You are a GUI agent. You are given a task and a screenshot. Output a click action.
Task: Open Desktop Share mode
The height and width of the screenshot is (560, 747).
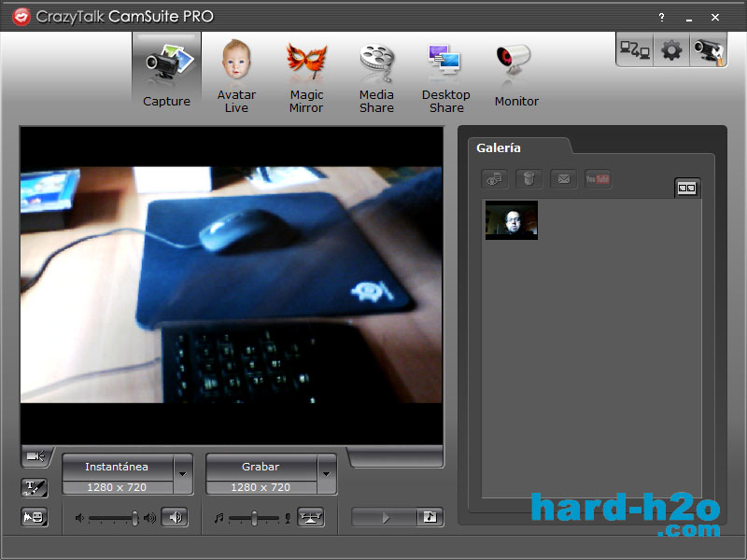point(446,77)
